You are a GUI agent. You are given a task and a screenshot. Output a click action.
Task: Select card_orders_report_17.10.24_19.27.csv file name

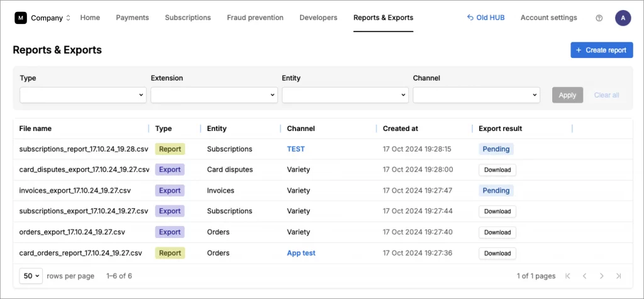[80, 253]
